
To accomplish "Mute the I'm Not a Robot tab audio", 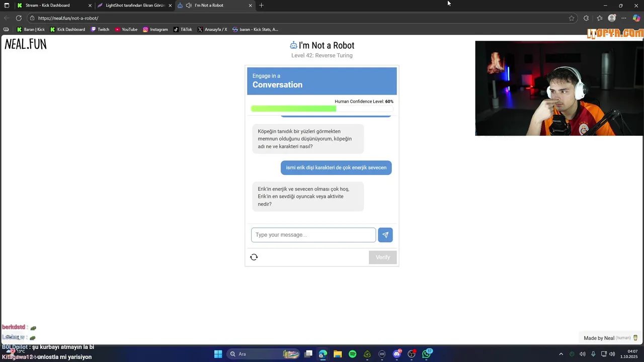I will click(x=189, y=6).
